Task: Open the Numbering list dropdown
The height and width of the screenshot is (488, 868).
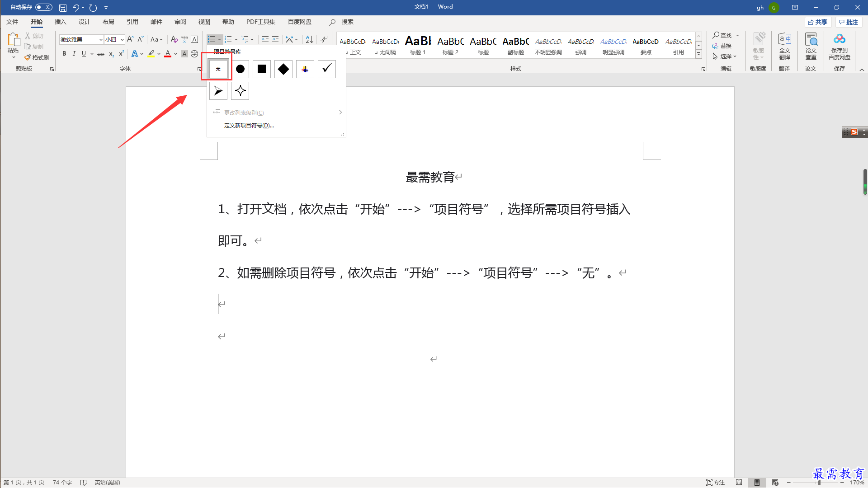Action: [x=236, y=39]
